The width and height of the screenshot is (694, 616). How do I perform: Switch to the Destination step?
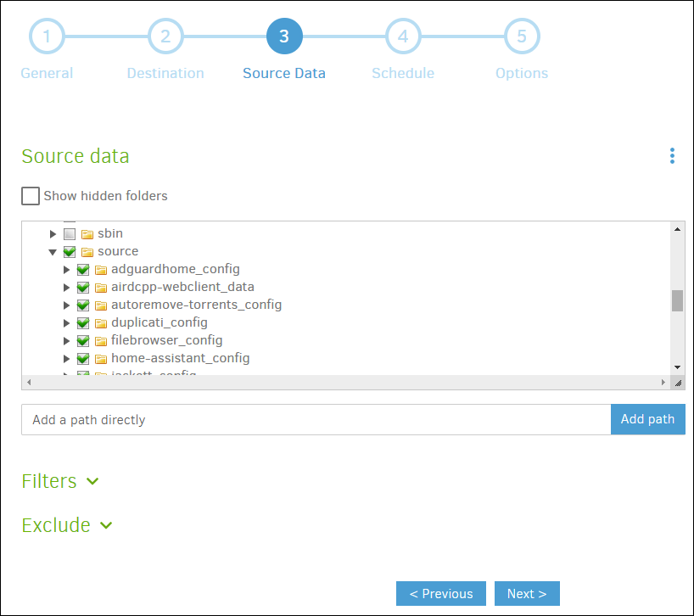pyautogui.click(x=165, y=36)
